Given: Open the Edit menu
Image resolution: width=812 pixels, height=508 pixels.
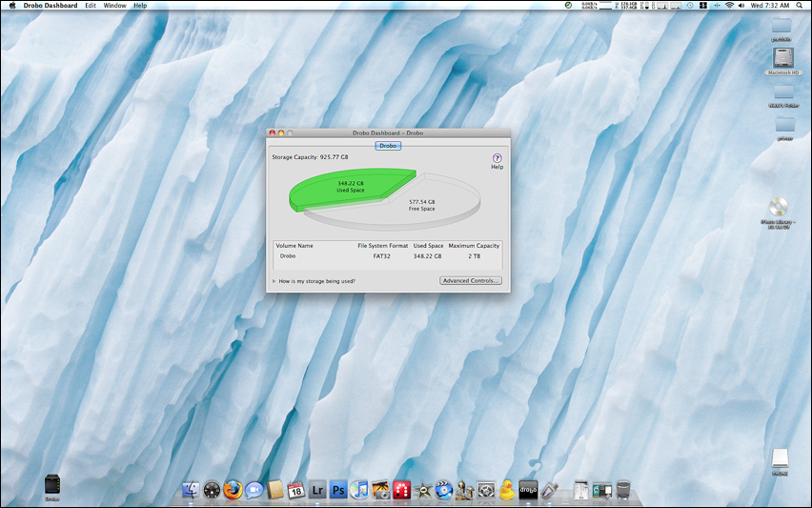Looking at the screenshot, I should pyautogui.click(x=91, y=5).
